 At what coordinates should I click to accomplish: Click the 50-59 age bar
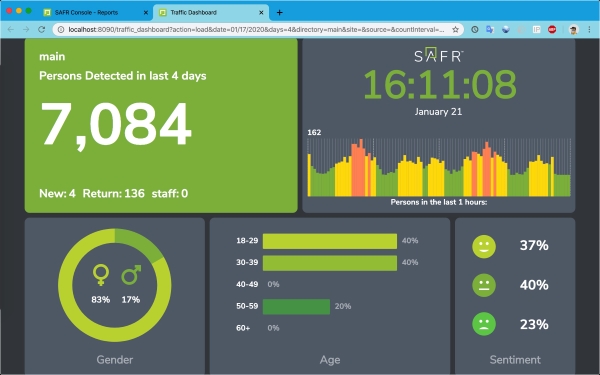(x=296, y=307)
